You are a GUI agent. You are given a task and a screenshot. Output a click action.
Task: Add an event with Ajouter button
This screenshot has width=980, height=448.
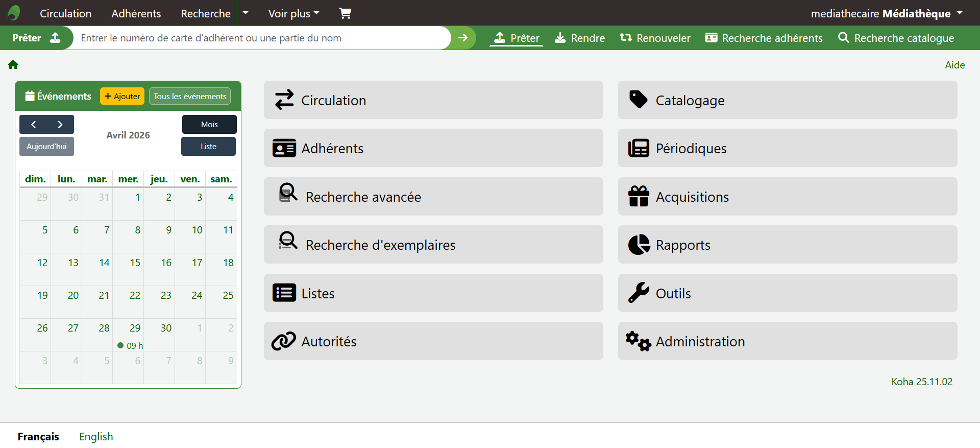[x=122, y=96]
